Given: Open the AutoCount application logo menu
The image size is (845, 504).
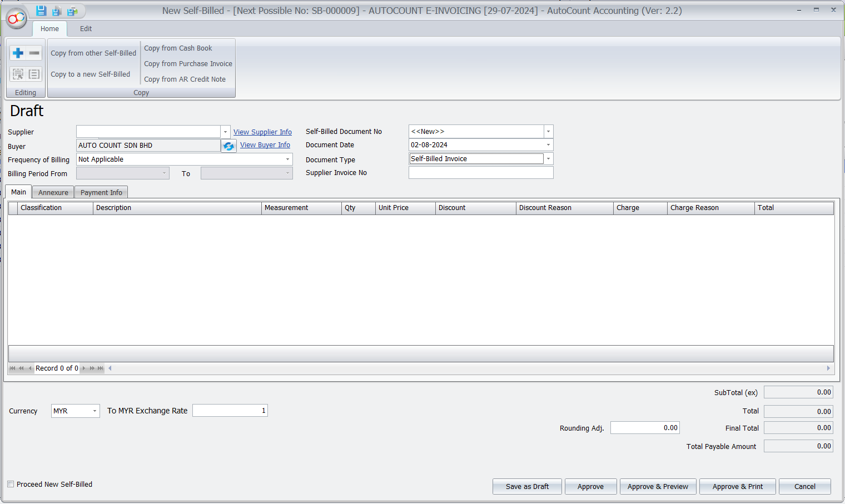Looking at the screenshot, I should 16,18.
